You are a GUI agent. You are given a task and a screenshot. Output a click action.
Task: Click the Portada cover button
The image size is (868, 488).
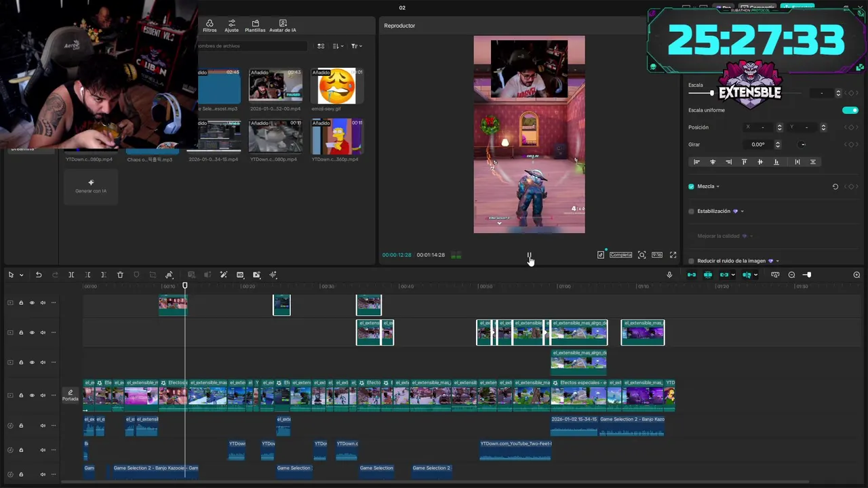pyautogui.click(x=71, y=395)
